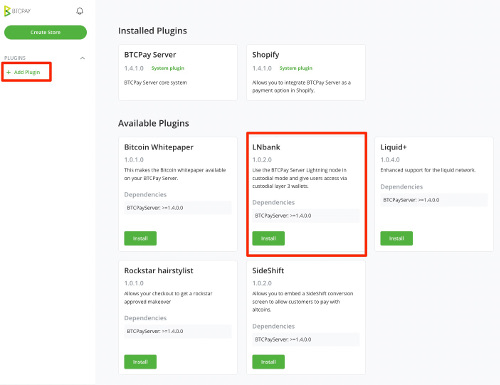Click the Rockstar hairstylist card title
This screenshot has height=385, width=500.
159,271
